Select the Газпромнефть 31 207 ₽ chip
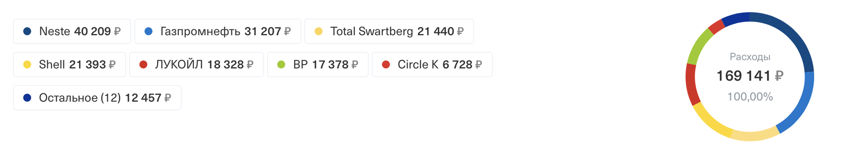Image resolution: width=868 pixels, height=159 pixels. pos(217,31)
